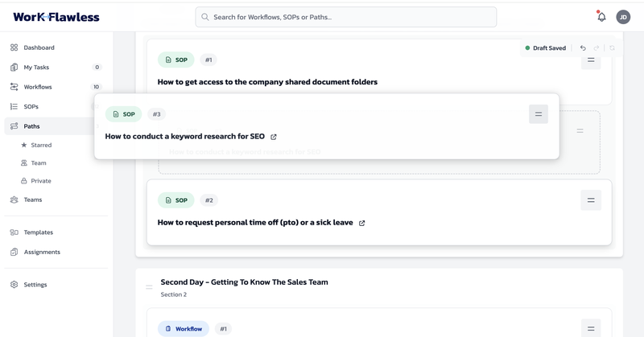This screenshot has width=644, height=337.
Task: Open My Tasks in sidebar
Action: coord(36,68)
